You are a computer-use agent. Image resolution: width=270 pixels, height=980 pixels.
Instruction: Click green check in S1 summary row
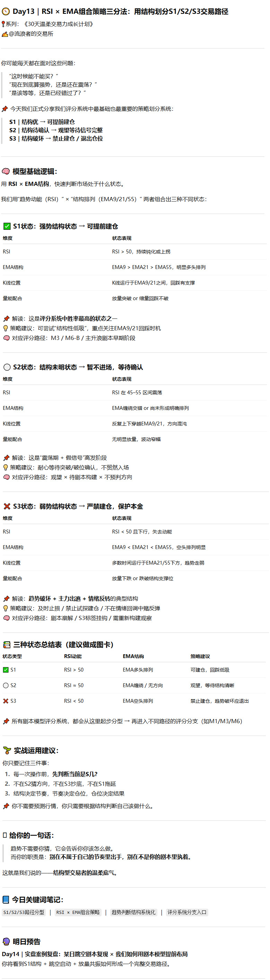point(6,669)
